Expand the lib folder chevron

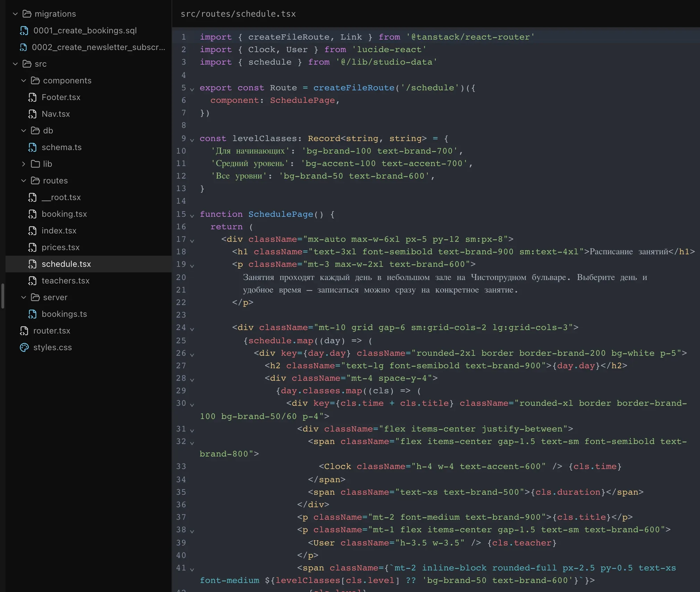coord(24,164)
